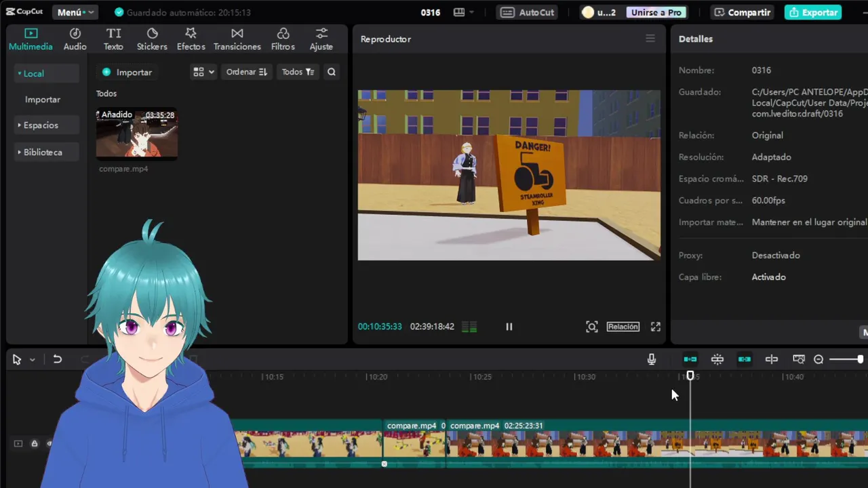Open the selection tool dropdown arrow

32,360
